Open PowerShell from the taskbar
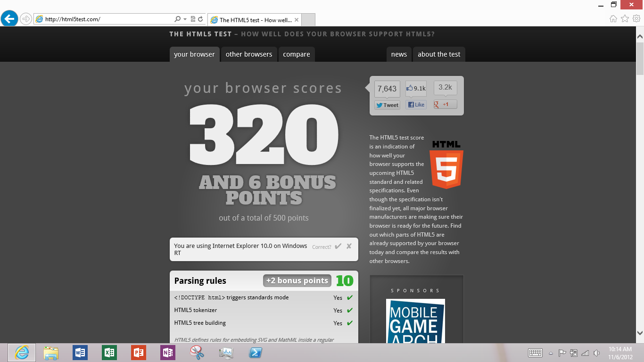This screenshot has height=362, width=644. point(256,353)
